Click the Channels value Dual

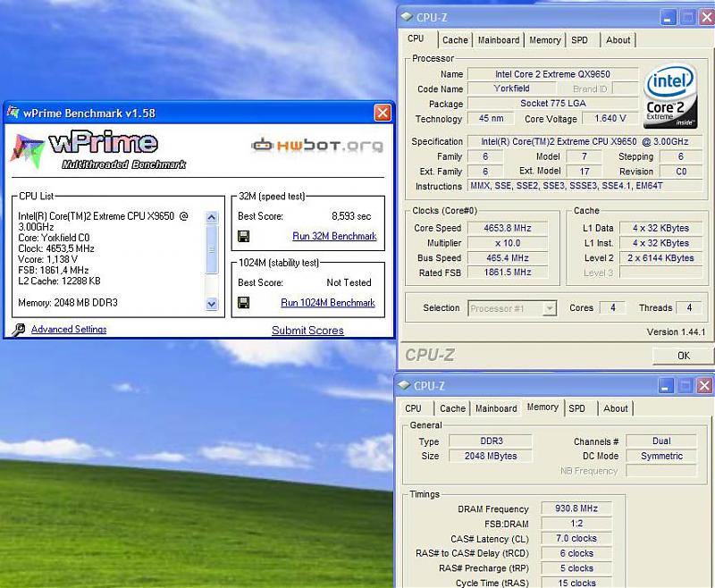point(661,441)
